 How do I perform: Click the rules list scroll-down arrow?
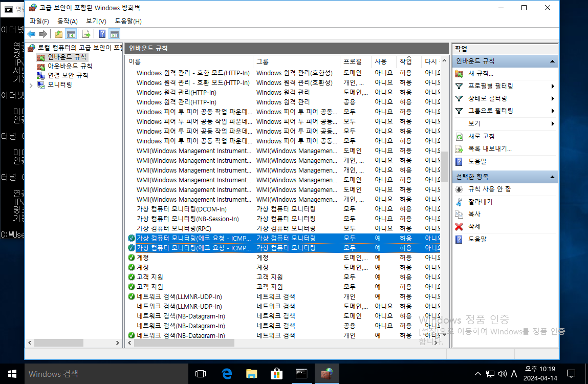(x=444, y=334)
